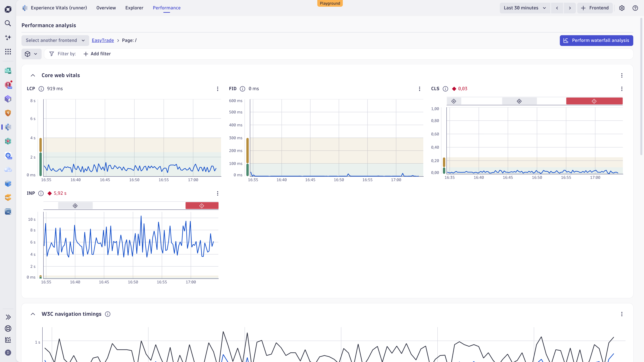
Task: Click the red threshold marker above the INP chart
Action: (x=202, y=205)
